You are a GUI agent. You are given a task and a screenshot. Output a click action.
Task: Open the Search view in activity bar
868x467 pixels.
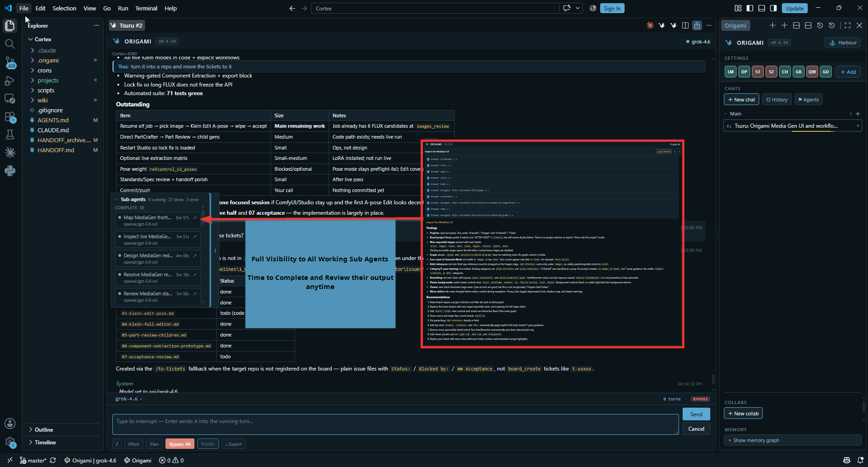coord(10,44)
